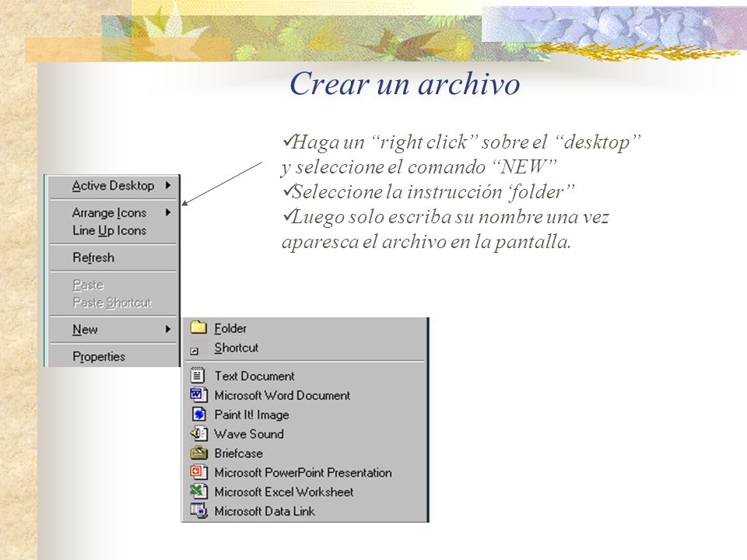Click the bullet Seleccione la instrucción folder
This screenshot has height=560, width=747.
(x=428, y=191)
